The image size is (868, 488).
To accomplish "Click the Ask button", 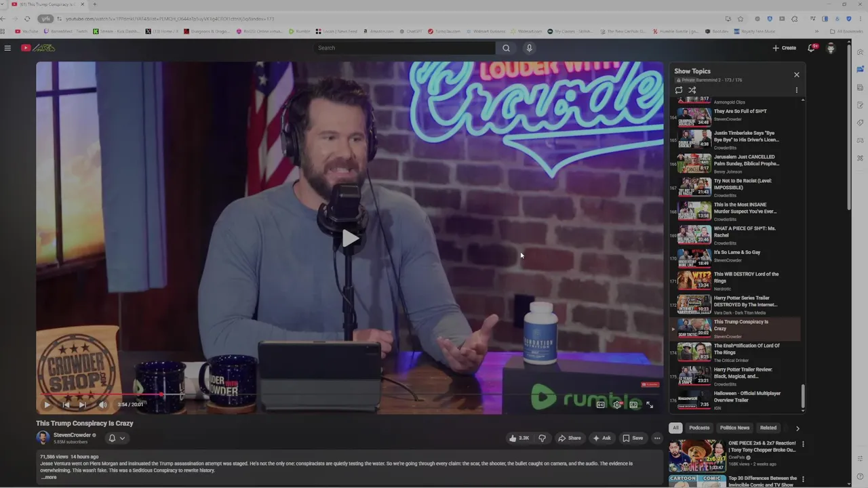I will coord(601,438).
